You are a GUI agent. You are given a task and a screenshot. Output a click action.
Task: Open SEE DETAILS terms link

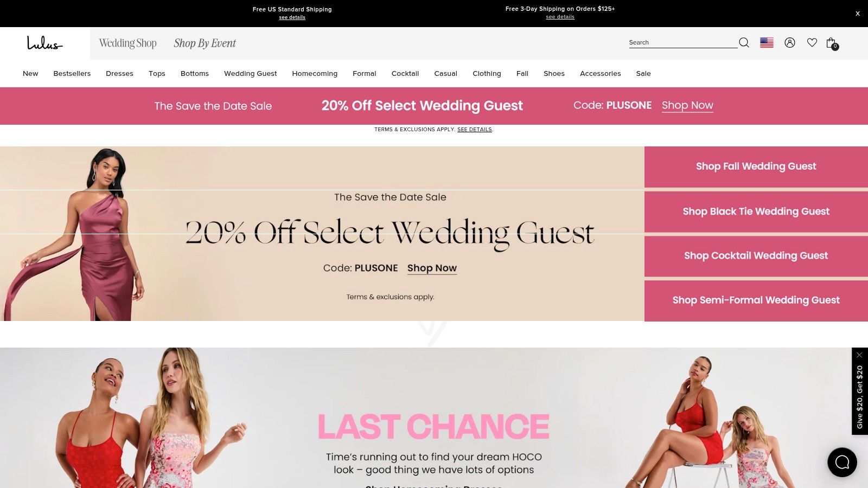pyautogui.click(x=475, y=130)
